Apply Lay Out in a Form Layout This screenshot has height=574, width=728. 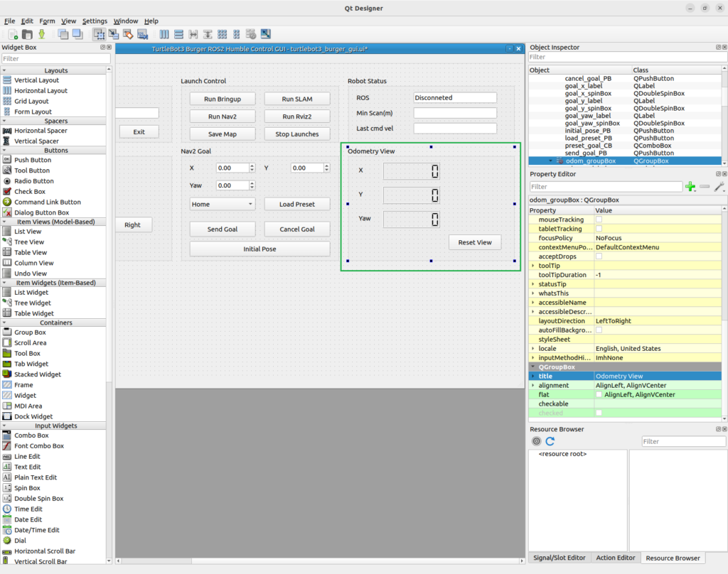237,34
